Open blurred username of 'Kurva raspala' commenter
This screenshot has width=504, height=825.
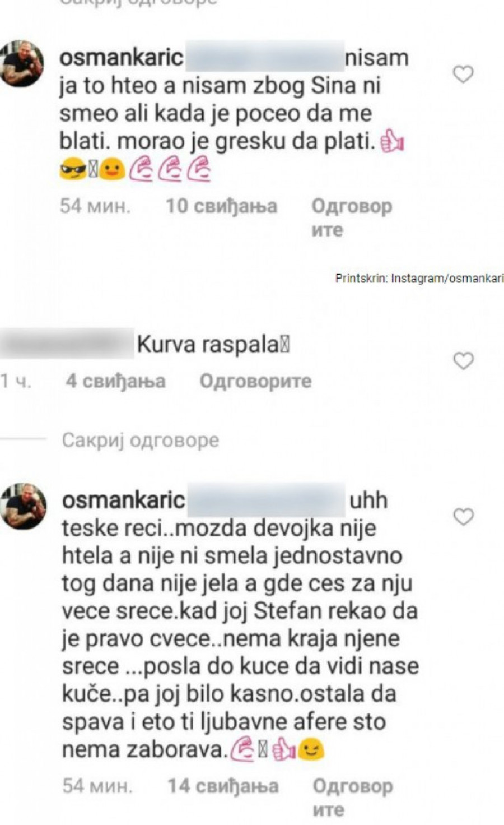pyautogui.click(x=67, y=343)
